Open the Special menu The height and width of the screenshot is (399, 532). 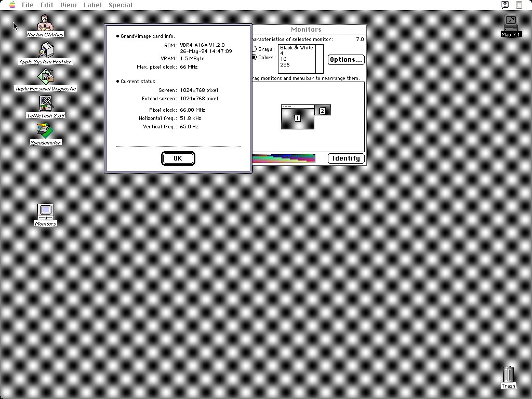coord(121,5)
